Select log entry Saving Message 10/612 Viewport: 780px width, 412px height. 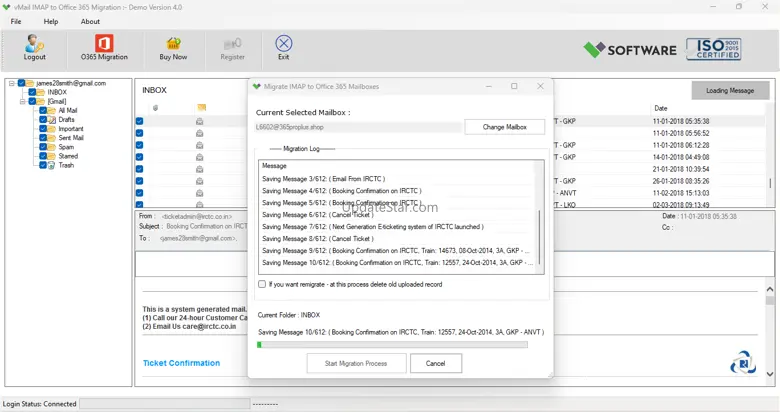pos(397,262)
